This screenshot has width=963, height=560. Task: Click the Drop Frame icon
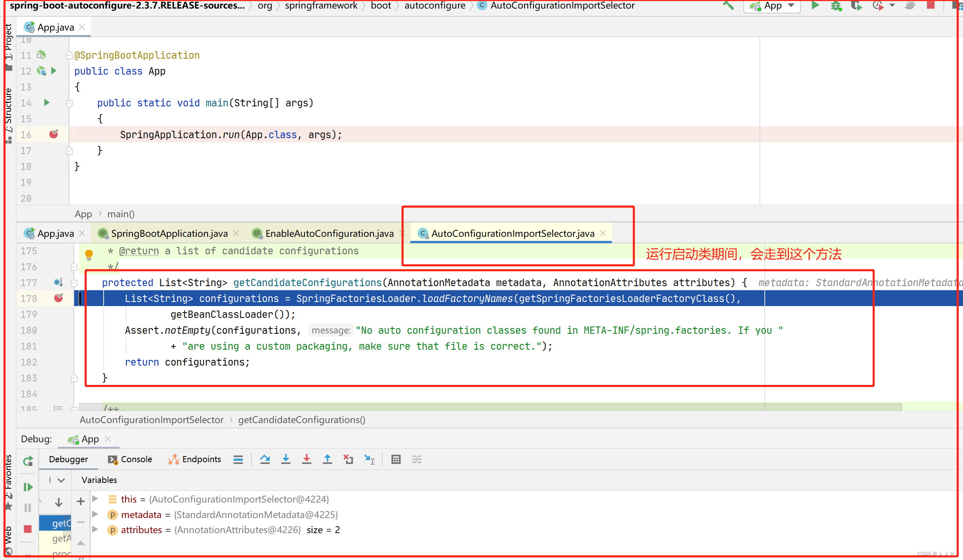point(348,460)
